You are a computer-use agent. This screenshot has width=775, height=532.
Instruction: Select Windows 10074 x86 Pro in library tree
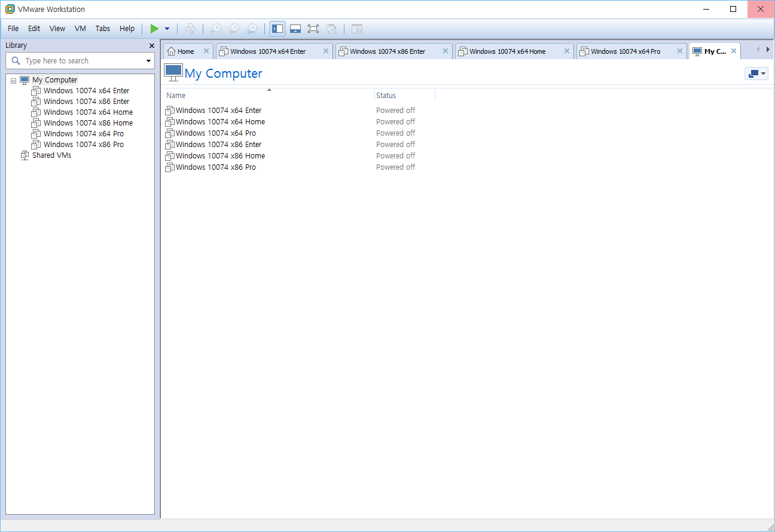point(84,145)
